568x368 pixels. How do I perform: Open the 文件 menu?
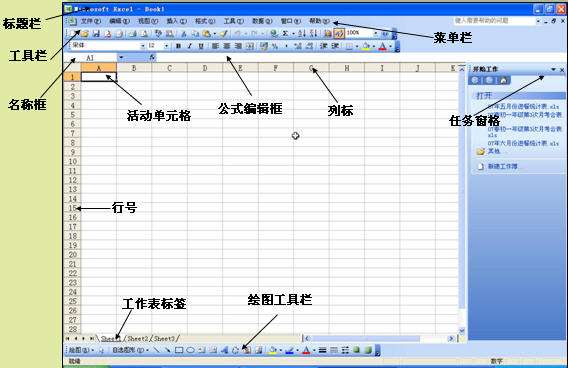pos(90,21)
